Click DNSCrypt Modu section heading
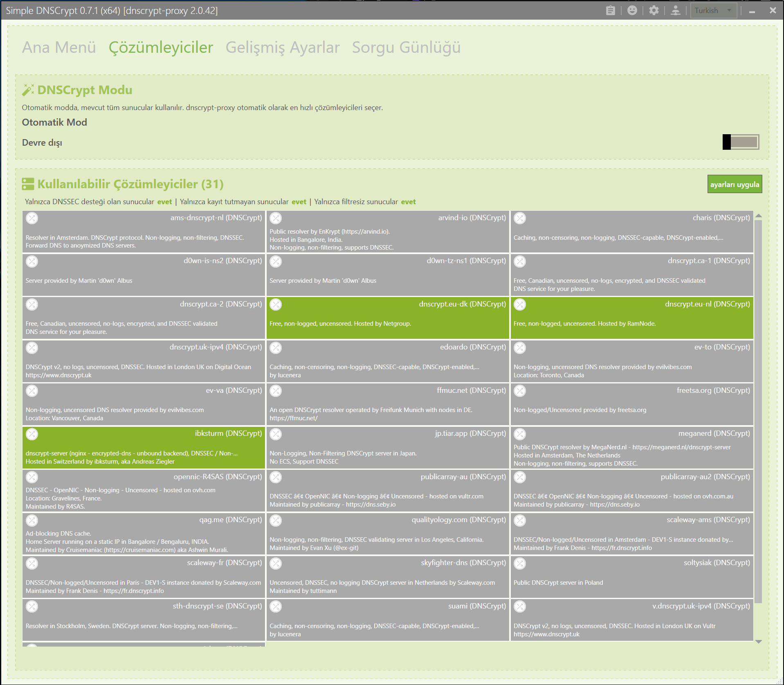Image resolution: width=784 pixels, height=685 pixels. (x=85, y=90)
